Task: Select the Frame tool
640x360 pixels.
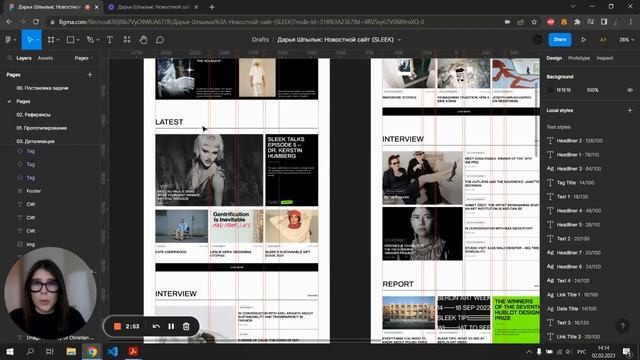Action: tap(51, 40)
